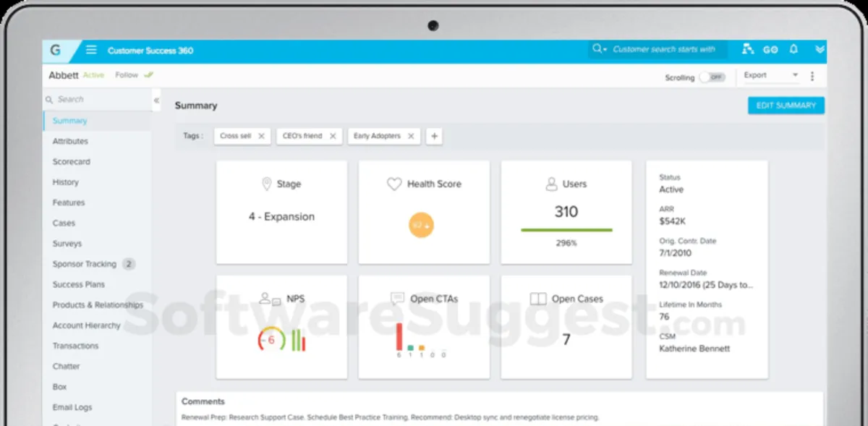Click the Orig. Contr. Date 7/1/2010
The height and width of the screenshot is (426, 868).
[674, 253]
